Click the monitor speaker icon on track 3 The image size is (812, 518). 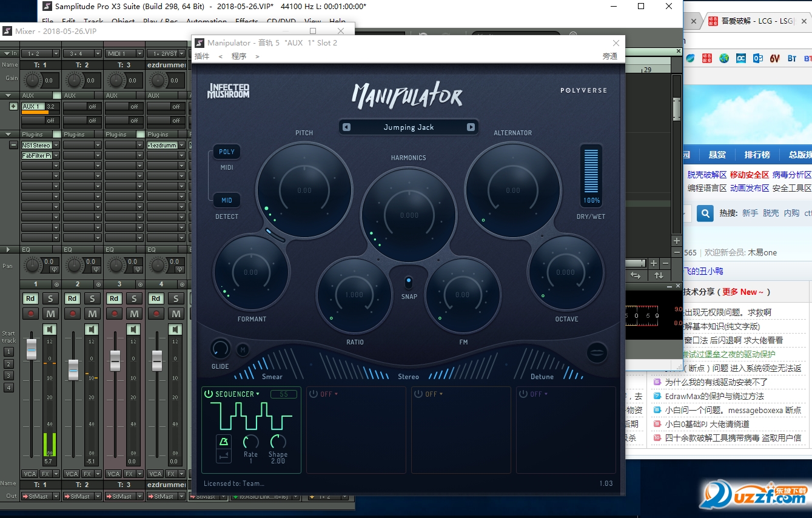pyautogui.click(x=133, y=329)
